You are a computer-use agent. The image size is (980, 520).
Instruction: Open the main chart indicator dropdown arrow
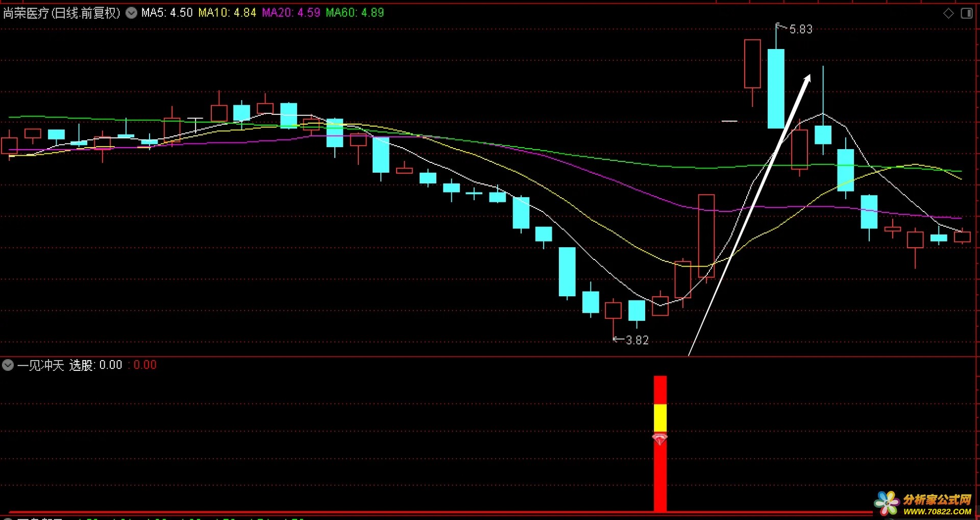click(132, 13)
